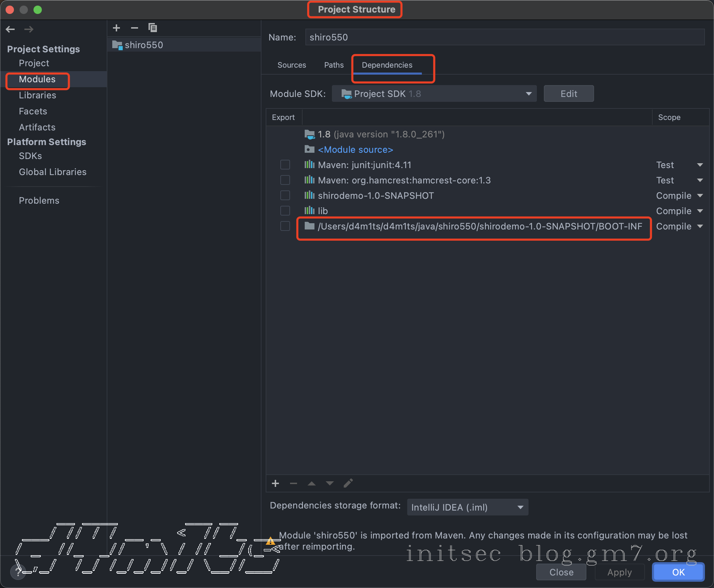Toggle export checkbox for lib dependency
Viewport: 714px width, 588px height.
(285, 211)
